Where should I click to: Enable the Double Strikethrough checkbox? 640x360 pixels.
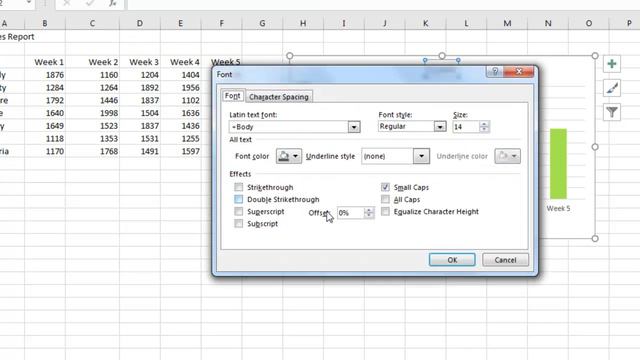pyautogui.click(x=238, y=199)
